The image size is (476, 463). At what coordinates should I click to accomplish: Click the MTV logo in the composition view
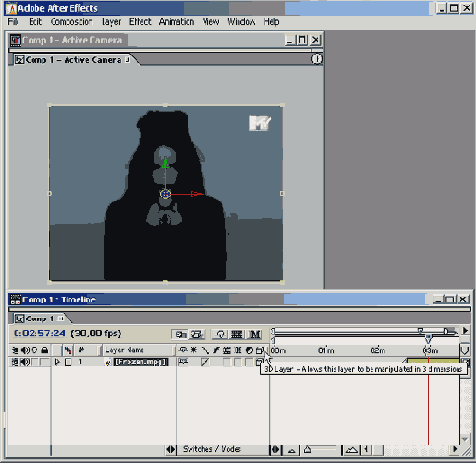(260, 123)
